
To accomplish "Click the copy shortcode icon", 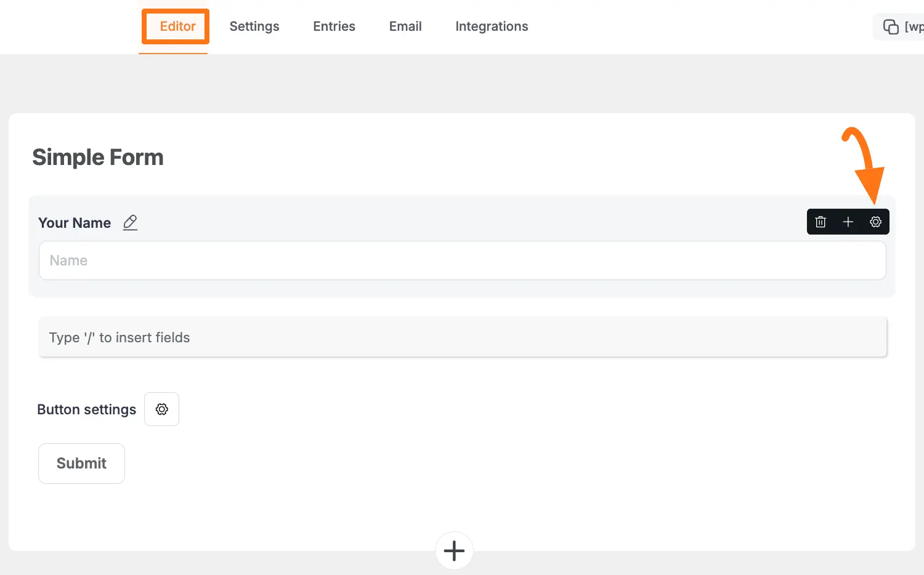I will click(891, 26).
